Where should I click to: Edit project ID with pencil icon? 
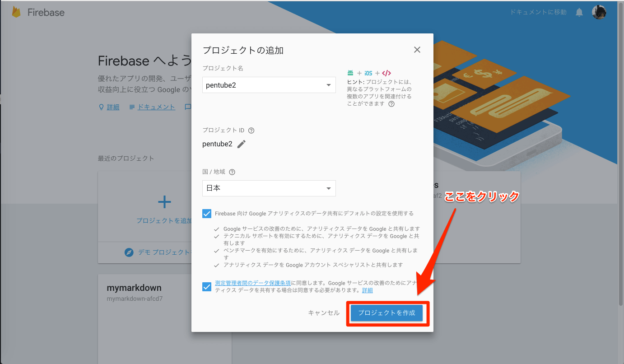click(242, 144)
